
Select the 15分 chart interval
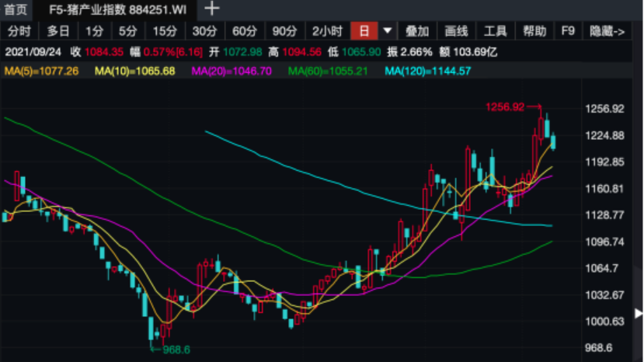(x=165, y=32)
